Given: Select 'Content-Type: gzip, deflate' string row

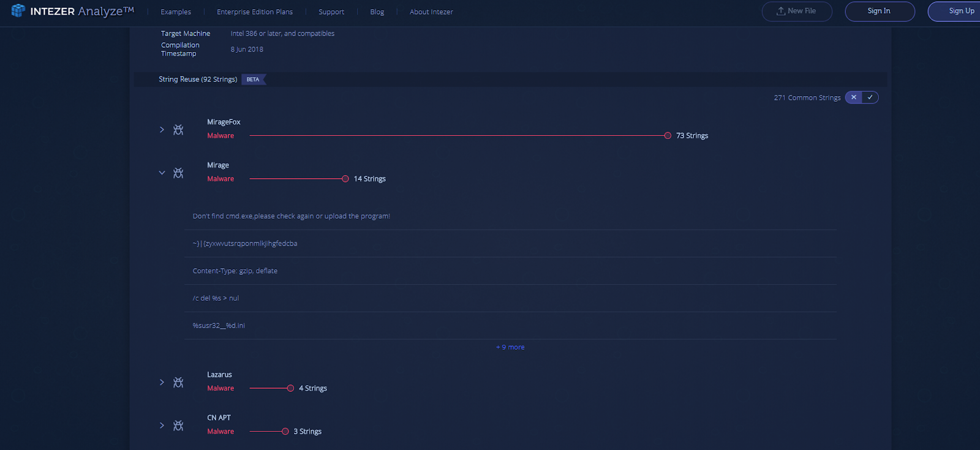Looking at the screenshot, I should 510,271.
